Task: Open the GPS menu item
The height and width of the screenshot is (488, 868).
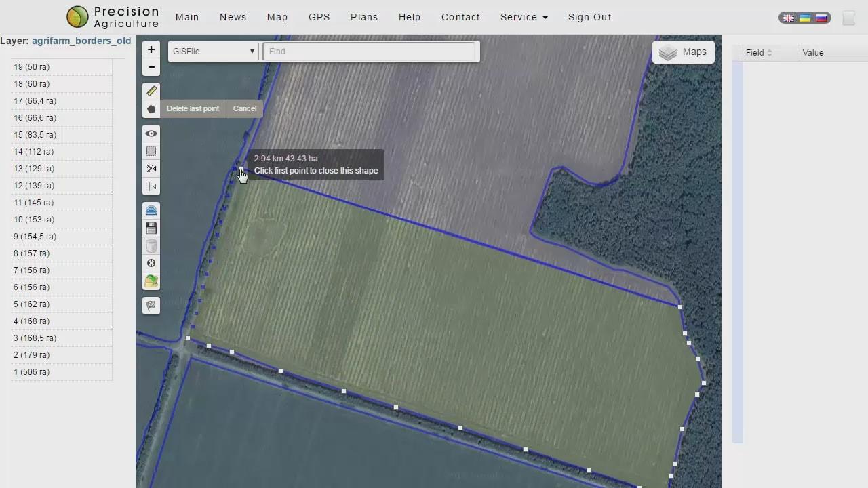Action: pos(319,17)
